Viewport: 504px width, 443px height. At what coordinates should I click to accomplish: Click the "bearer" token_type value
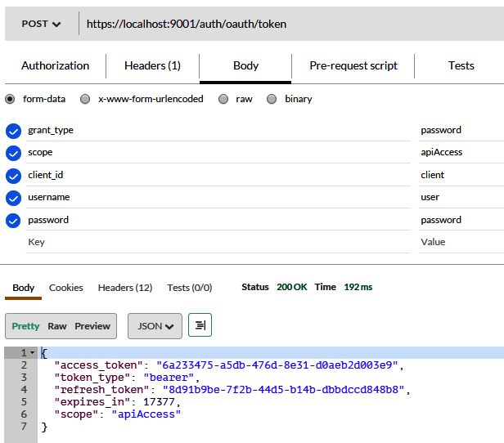pyautogui.click(x=169, y=378)
